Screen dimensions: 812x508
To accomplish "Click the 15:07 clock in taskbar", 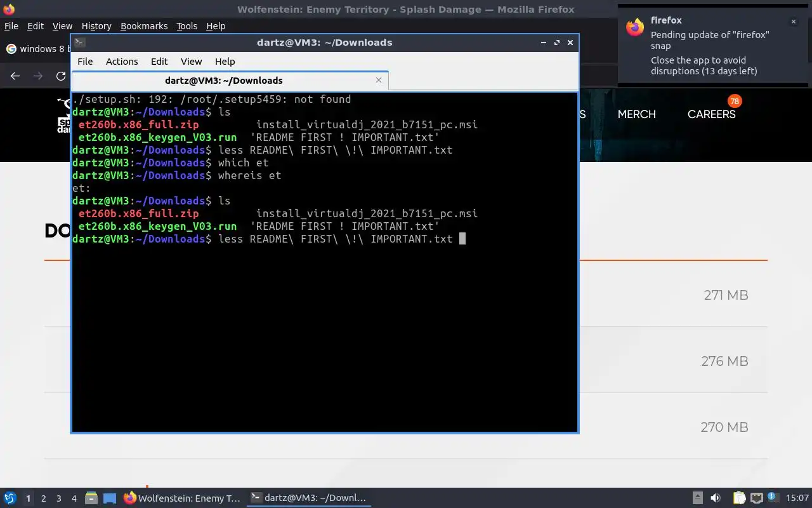I will click(x=797, y=498).
